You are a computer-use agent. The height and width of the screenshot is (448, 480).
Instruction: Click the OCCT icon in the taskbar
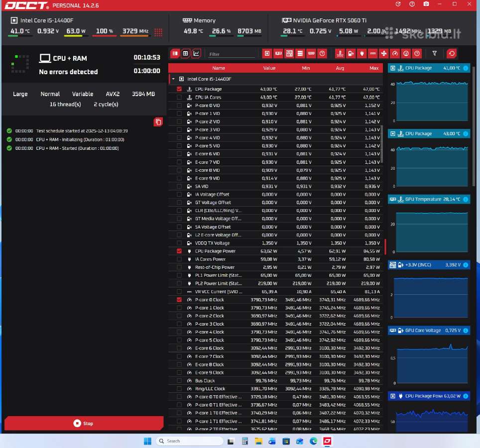pos(327,441)
